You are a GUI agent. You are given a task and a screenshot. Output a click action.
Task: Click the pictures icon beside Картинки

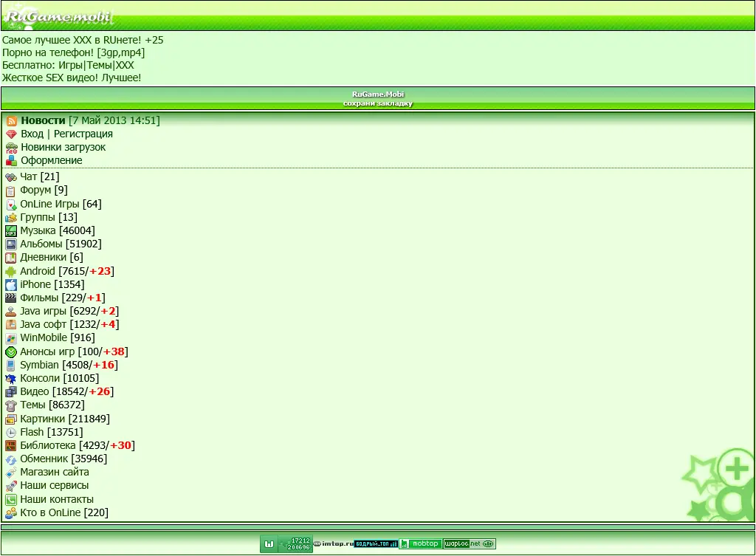tap(10, 419)
